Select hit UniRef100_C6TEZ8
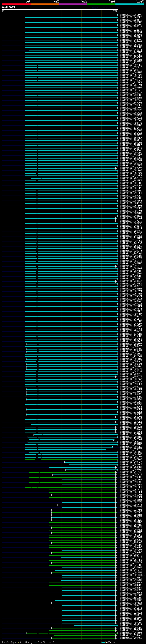The width and height of the screenshot is (146, 644). pos(131,42)
